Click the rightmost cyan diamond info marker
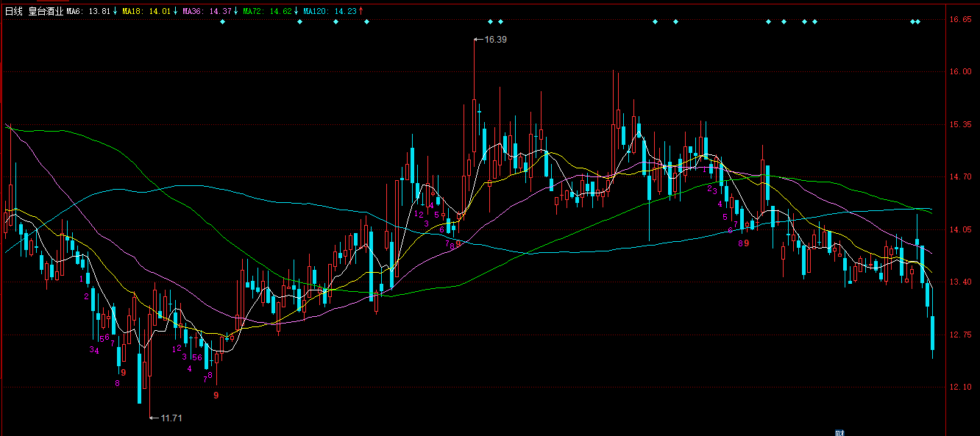The image size is (980, 436). pyautogui.click(x=917, y=22)
